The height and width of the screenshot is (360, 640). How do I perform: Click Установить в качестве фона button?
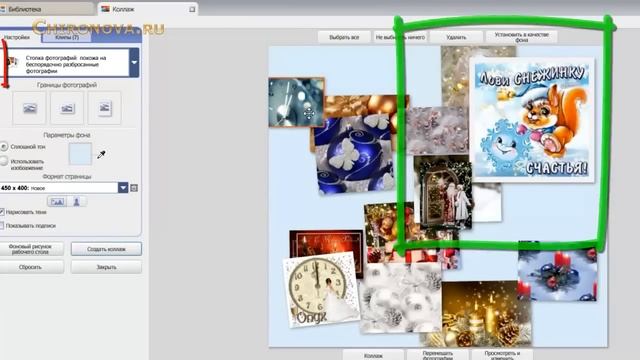click(521, 37)
